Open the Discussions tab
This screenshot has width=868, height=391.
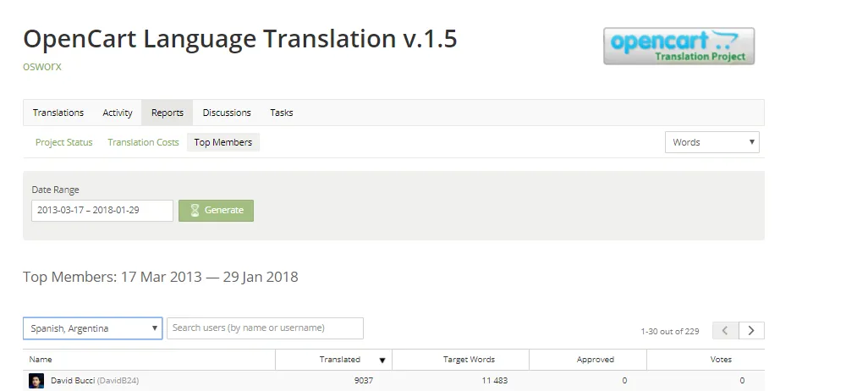(227, 113)
